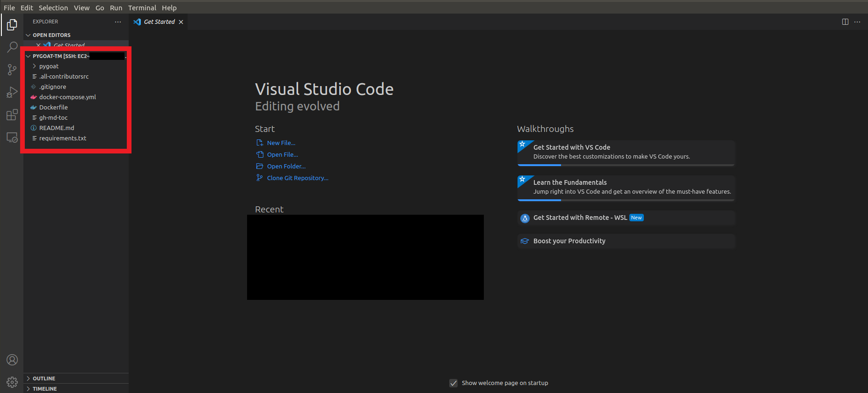Click the Dockerfile whale icon
The width and height of the screenshot is (868, 393).
click(34, 107)
